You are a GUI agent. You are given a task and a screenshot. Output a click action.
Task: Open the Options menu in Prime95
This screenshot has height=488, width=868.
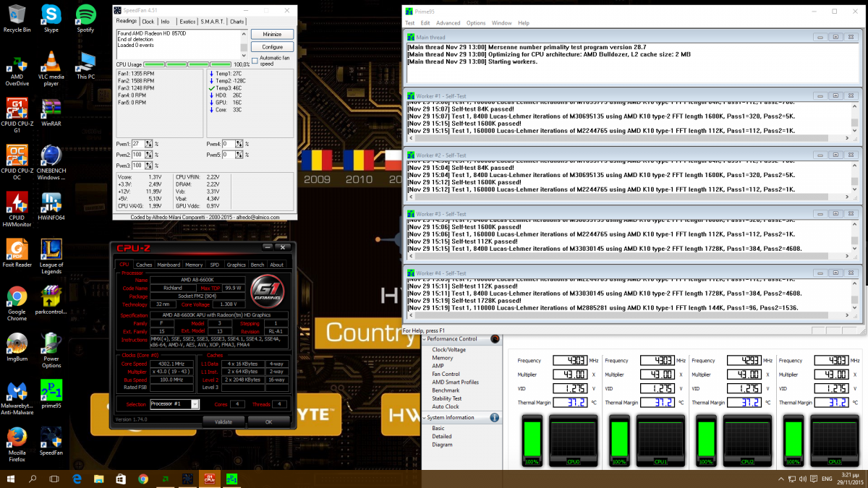point(476,23)
